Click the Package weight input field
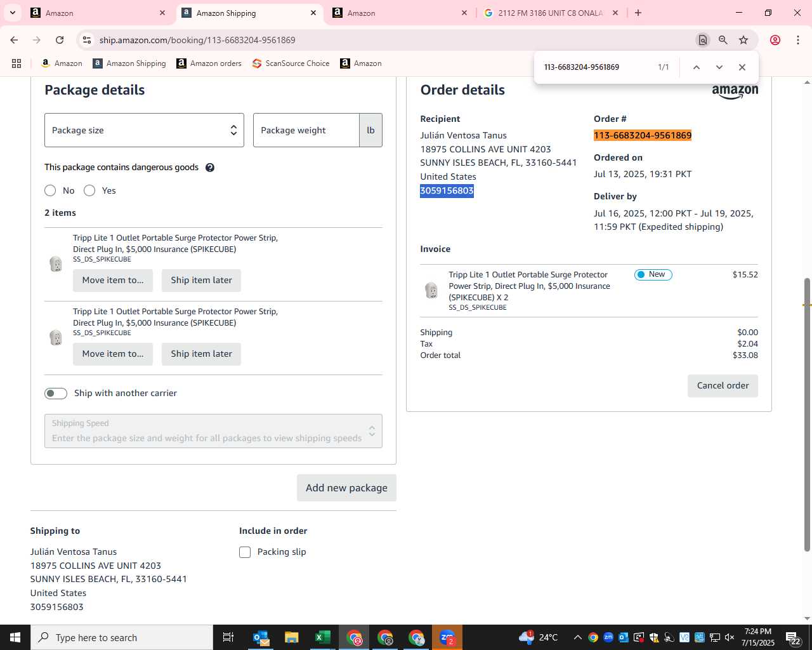The height and width of the screenshot is (650, 812). [306, 130]
